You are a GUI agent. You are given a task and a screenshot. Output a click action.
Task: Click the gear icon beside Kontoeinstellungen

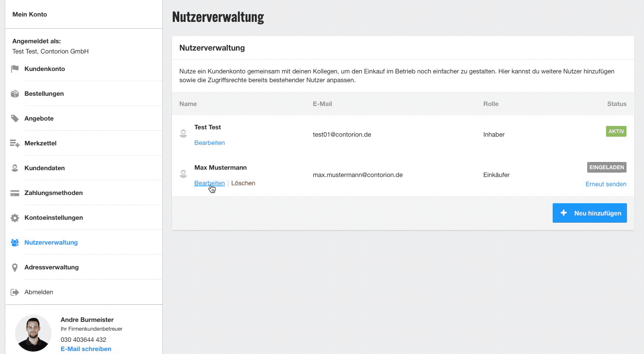15,218
